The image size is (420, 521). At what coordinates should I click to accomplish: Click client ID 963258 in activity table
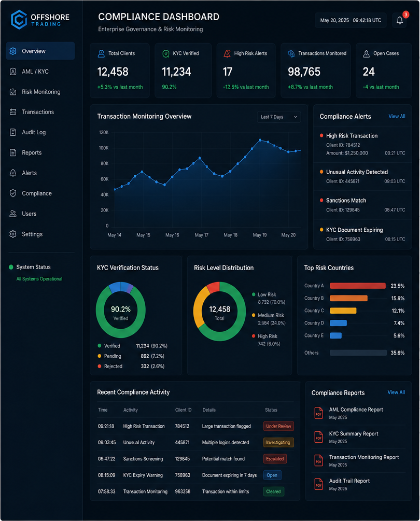pos(183,491)
